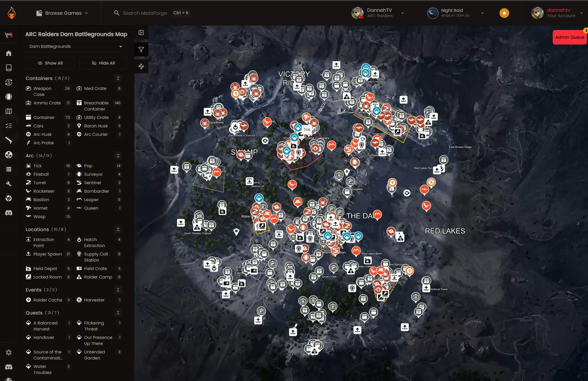This screenshot has height=381, width=588.
Task: Click the MetaForge flame logo
Action: click(11, 13)
